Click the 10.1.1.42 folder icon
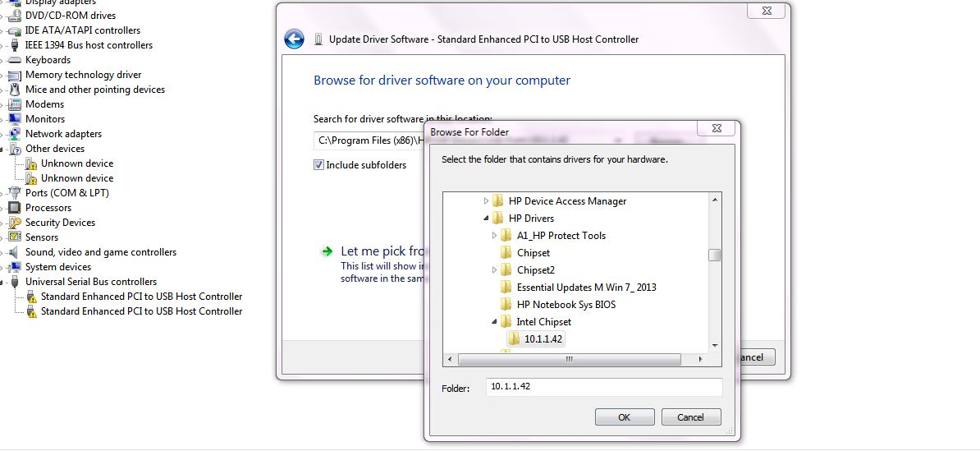This screenshot has width=980, height=451. click(x=515, y=339)
